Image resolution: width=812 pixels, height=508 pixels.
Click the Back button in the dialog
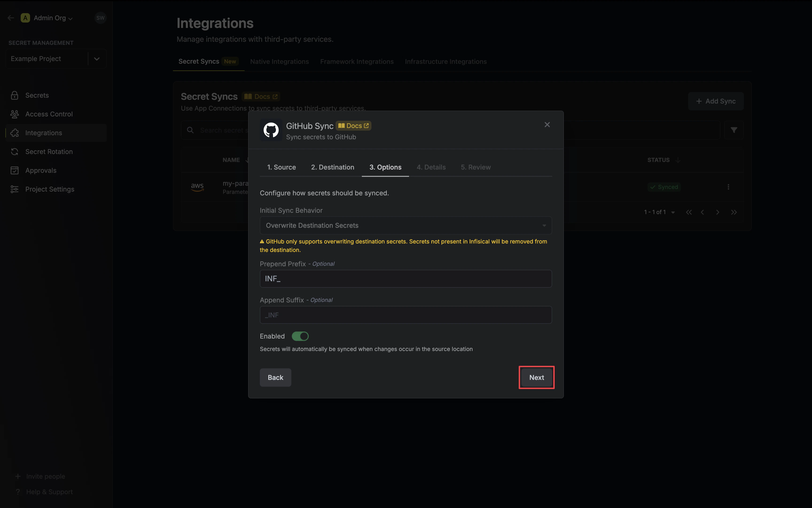tap(275, 377)
